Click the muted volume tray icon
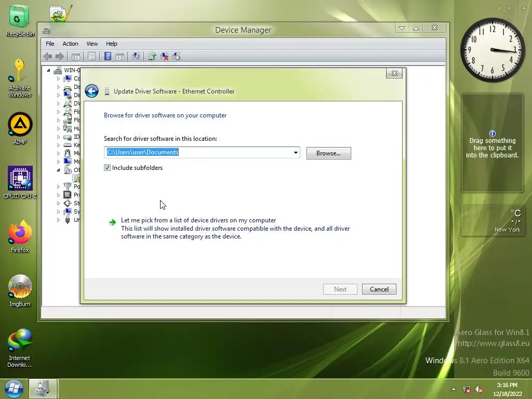The height and width of the screenshot is (399, 532). click(478, 390)
